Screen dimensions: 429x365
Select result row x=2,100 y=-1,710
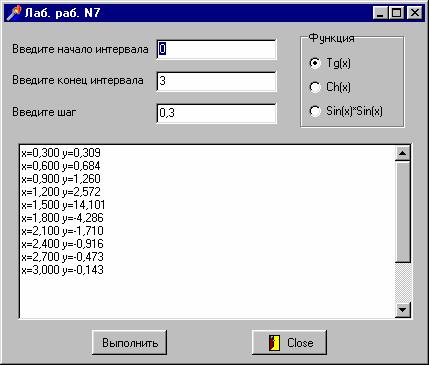(x=63, y=231)
